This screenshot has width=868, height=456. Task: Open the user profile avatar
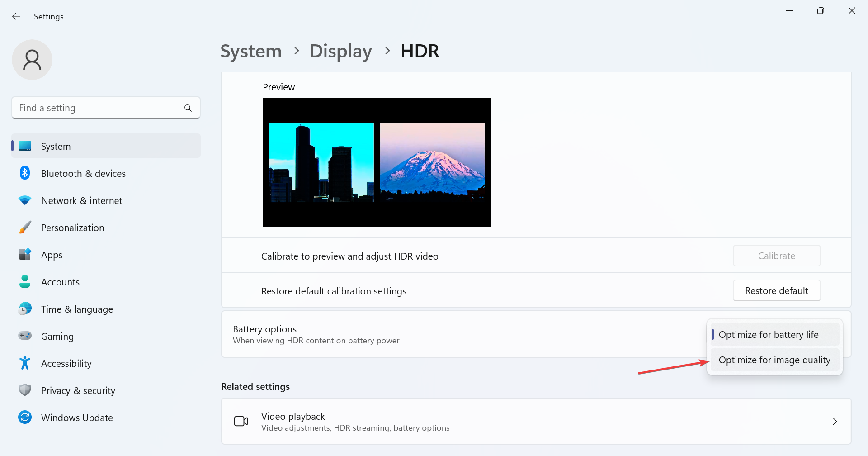pyautogui.click(x=32, y=60)
